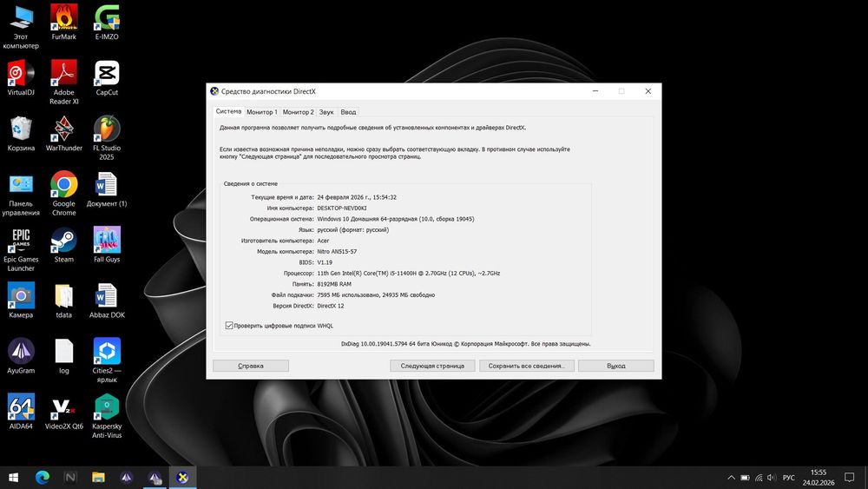Switch to the Монитор 2 tab
868x489 pixels.
click(298, 112)
